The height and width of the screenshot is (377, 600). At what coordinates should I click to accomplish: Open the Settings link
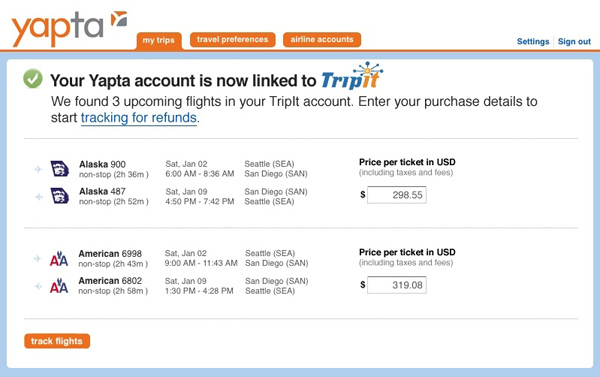[533, 41]
